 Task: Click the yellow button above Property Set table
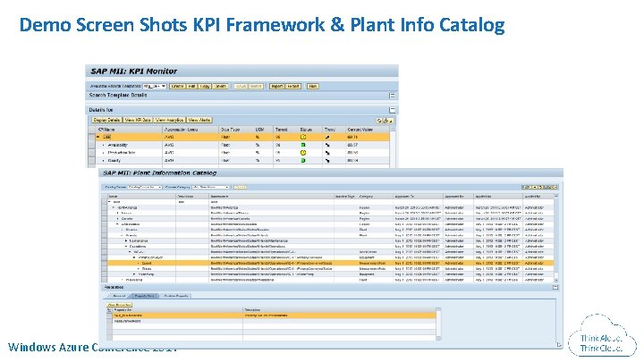[120, 305]
